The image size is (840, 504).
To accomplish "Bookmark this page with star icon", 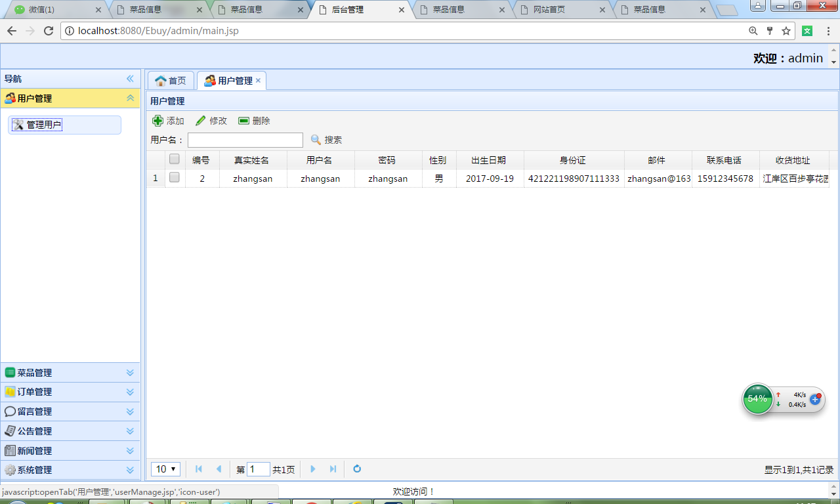I will click(786, 31).
